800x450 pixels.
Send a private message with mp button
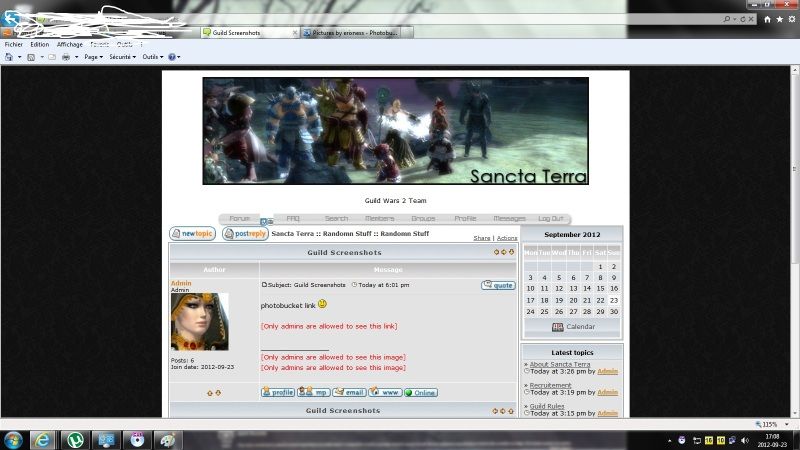pos(314,392)
